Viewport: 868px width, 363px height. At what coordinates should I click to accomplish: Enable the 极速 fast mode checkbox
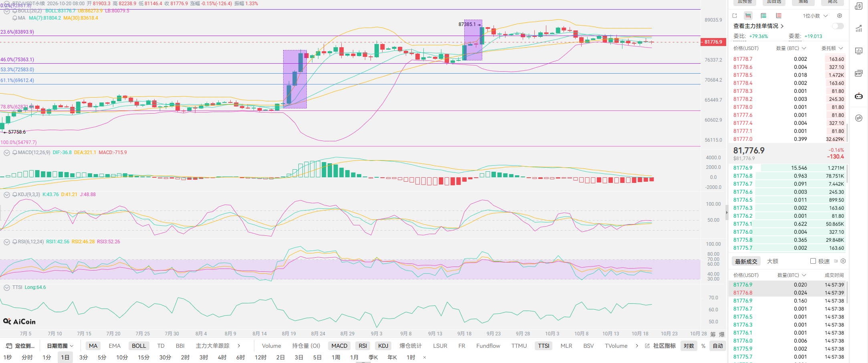tap(813, 261)
